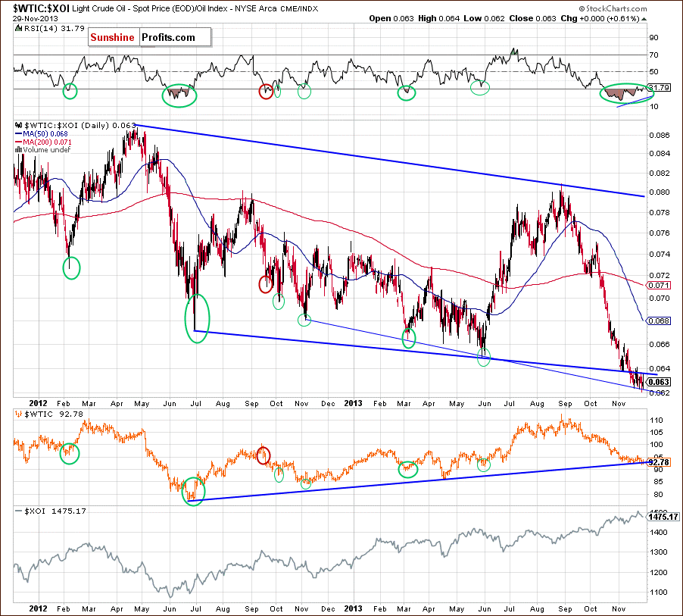Click the MA(50) 0.068 legend text
This screenshot has height=616, width=683.
(x=45, y=134)
